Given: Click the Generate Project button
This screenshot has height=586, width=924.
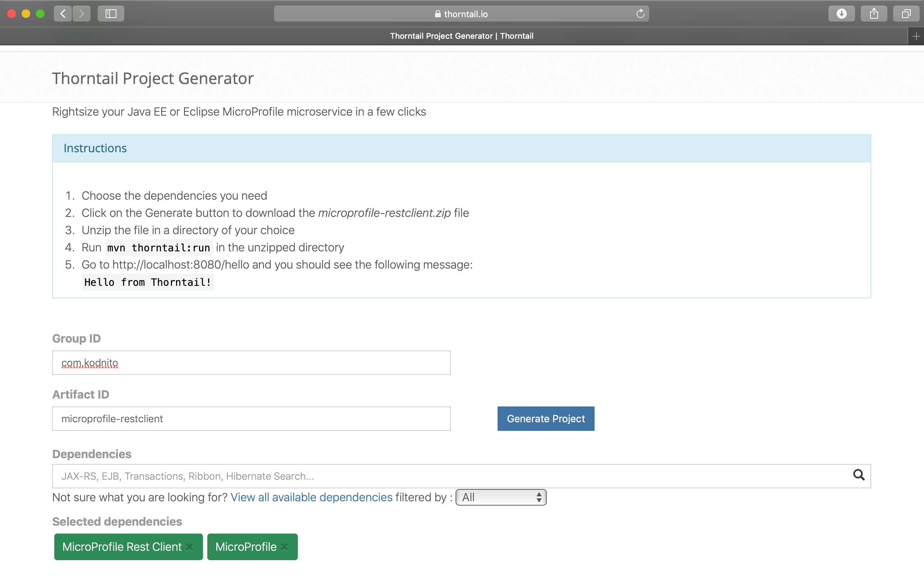Looking at the screenshot, I should coord(546,419).
